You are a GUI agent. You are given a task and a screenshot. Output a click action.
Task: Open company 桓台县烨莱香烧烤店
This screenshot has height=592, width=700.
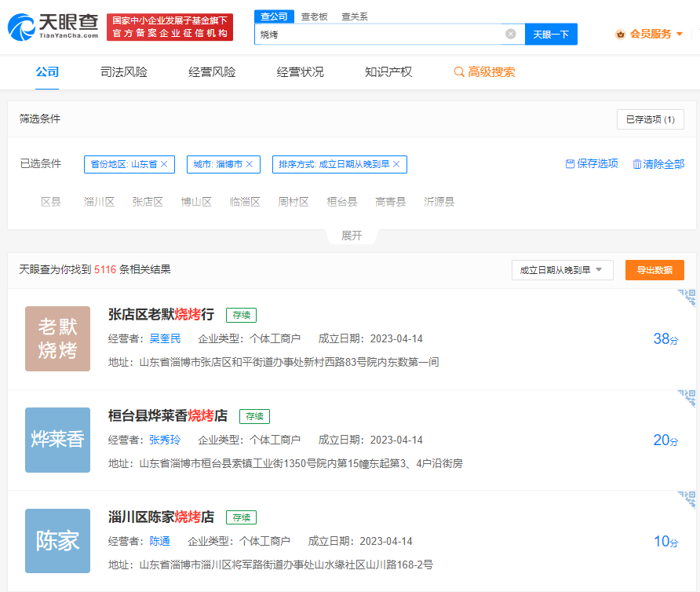[168, 416]
